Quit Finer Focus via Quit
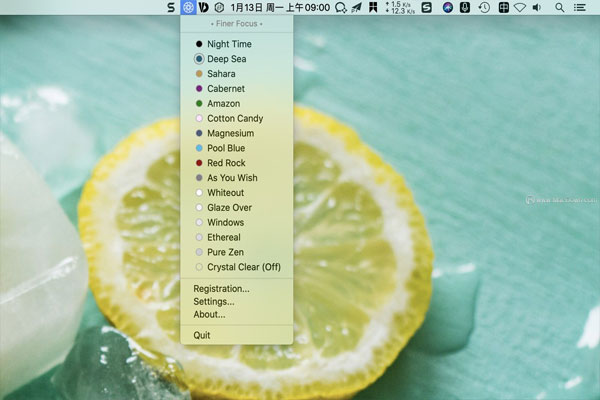 click(202, 335)
